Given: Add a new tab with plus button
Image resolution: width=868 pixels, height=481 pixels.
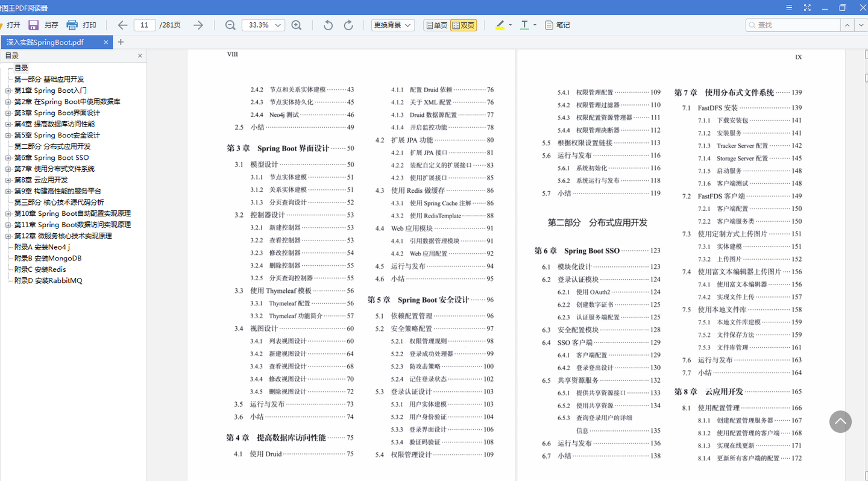Looking at the screenshot, I should (121, 42).
